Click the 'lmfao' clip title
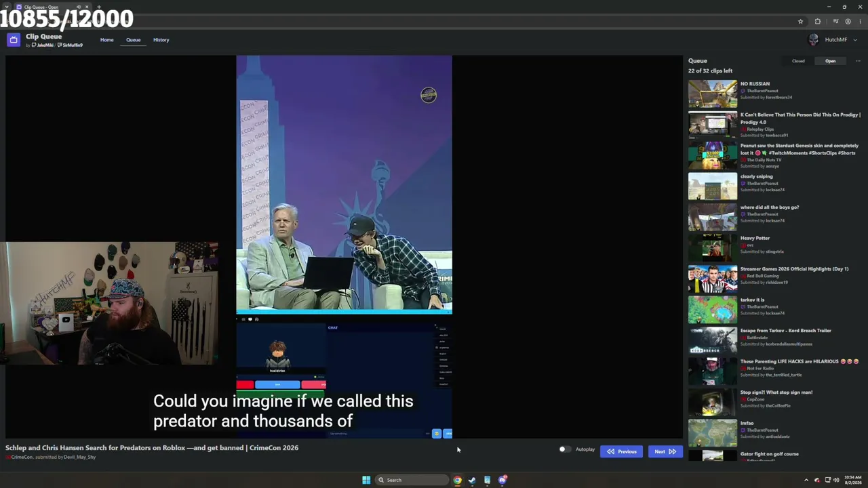The height and width of the screenshot is (488, 868). [747, 423]
